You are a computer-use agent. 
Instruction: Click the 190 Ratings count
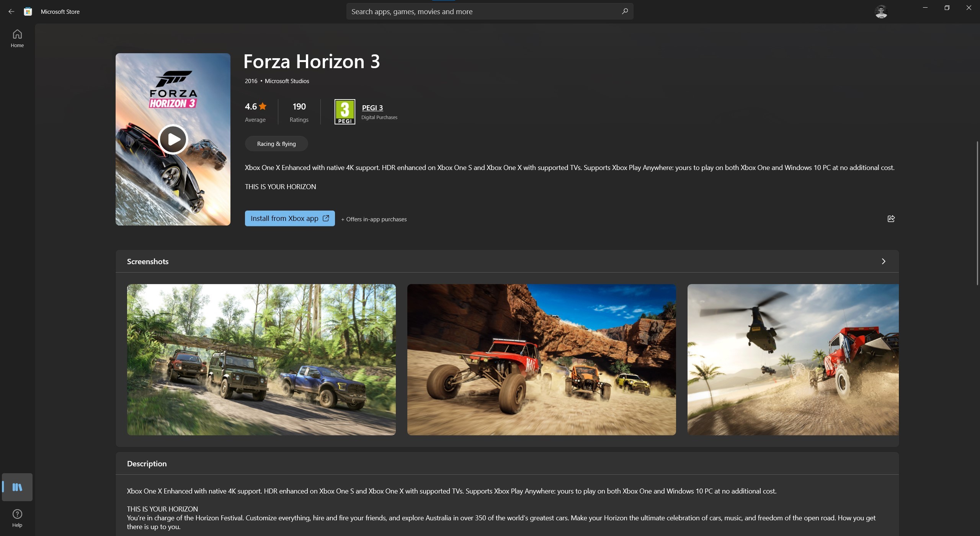tap(299, 112)
